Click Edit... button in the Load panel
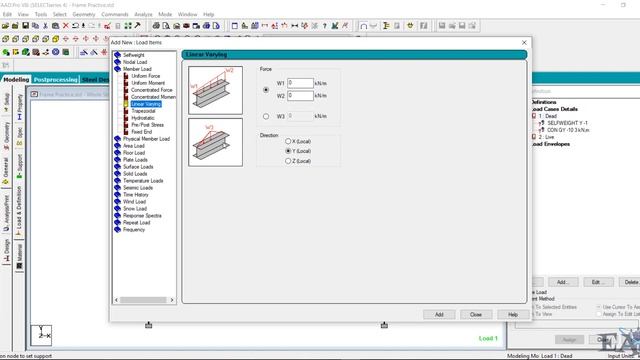Image resolution: width=640 pixels, height=360 pixels. [x=598, y=282]
